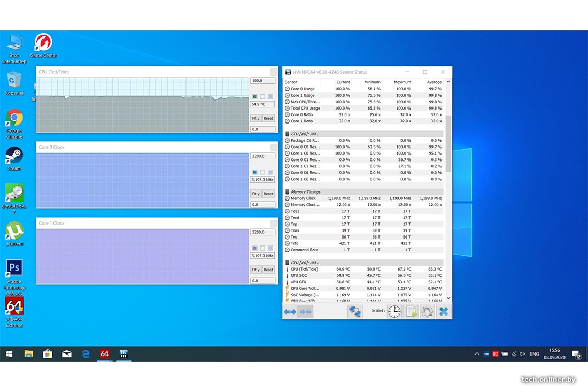Click Reset in Core 1 Clock graph
Image resolution: width=588 pixels, height=392 pixels.
pyautogui.click(x=268, y=270)
